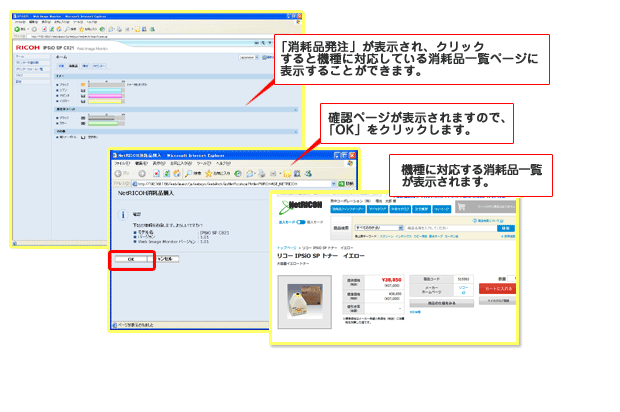Click fourth blue navigation button on NetRICOH page
620x412 pixels.
tap(421, 209)
